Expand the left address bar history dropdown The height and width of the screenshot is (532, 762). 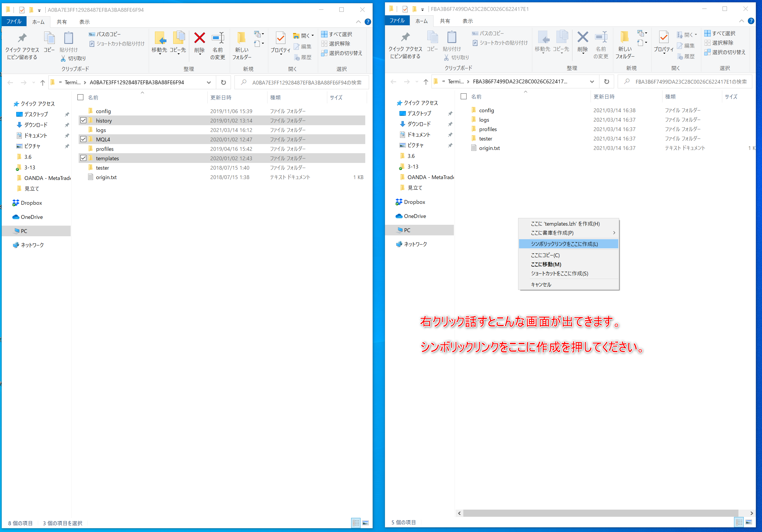coord(209,83)
